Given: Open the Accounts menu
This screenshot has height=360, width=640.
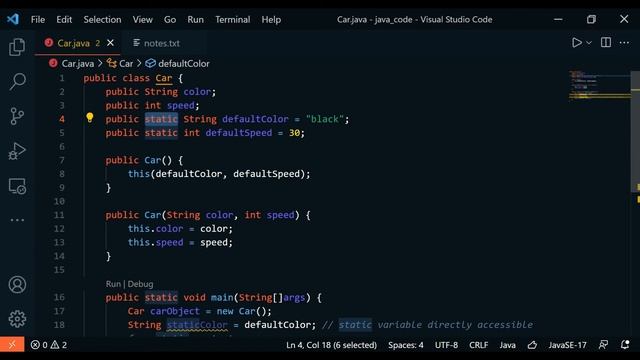Looking at the screenshot, I should click(17, 284).
